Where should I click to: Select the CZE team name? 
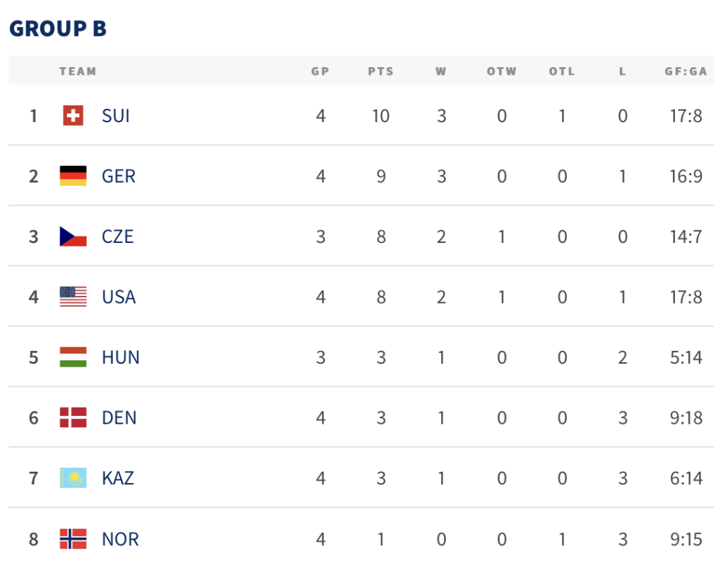(117, 236)
